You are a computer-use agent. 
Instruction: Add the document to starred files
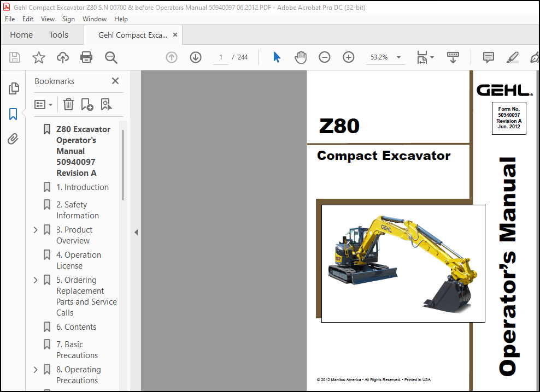click(39, 57)
